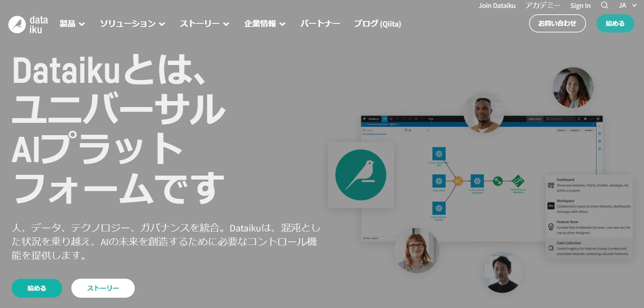Expand the 製品 dropdown menu
Screen dimensions: 644x308
[72, 24]
